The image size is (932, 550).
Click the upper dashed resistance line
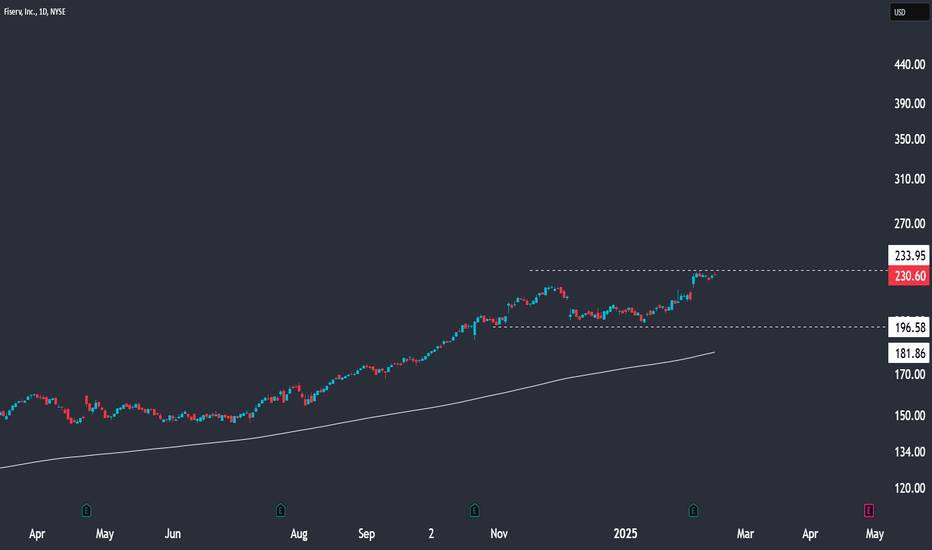point(707,271)
